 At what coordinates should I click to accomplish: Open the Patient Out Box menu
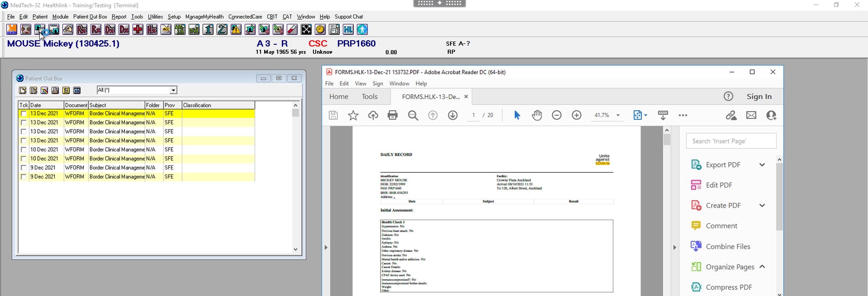point(90,17)
